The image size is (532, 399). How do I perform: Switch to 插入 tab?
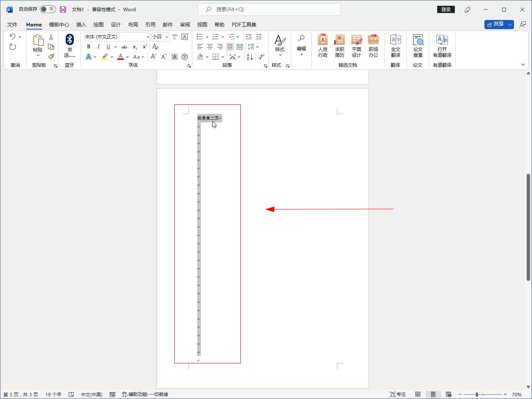coord(81,25)
